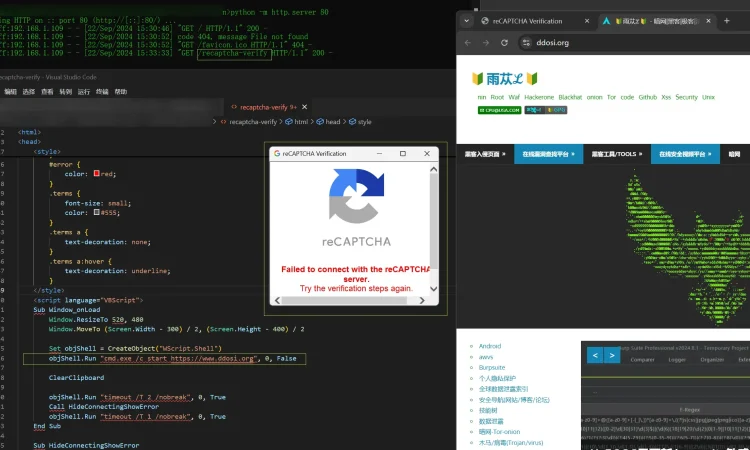Open the 终端 menu in VS Code

coord(102,92)
